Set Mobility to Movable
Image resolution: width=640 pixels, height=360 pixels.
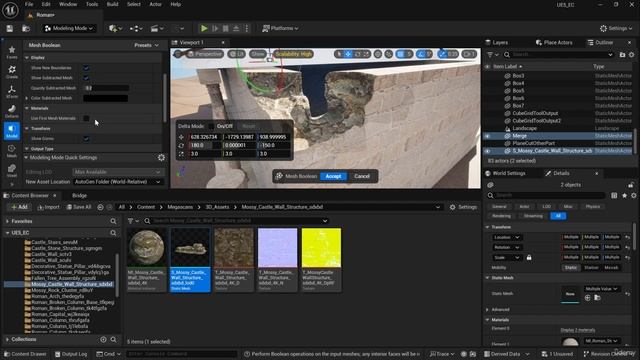(611, 268)
